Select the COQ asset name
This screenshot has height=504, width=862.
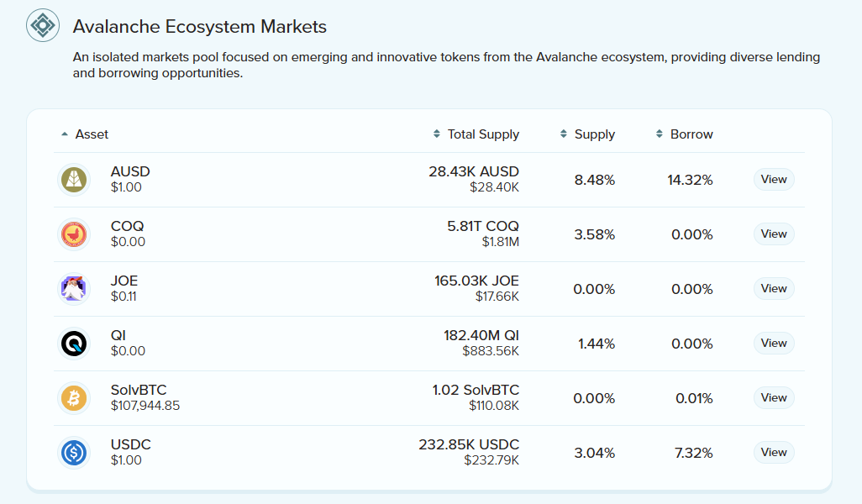(127, 226)
